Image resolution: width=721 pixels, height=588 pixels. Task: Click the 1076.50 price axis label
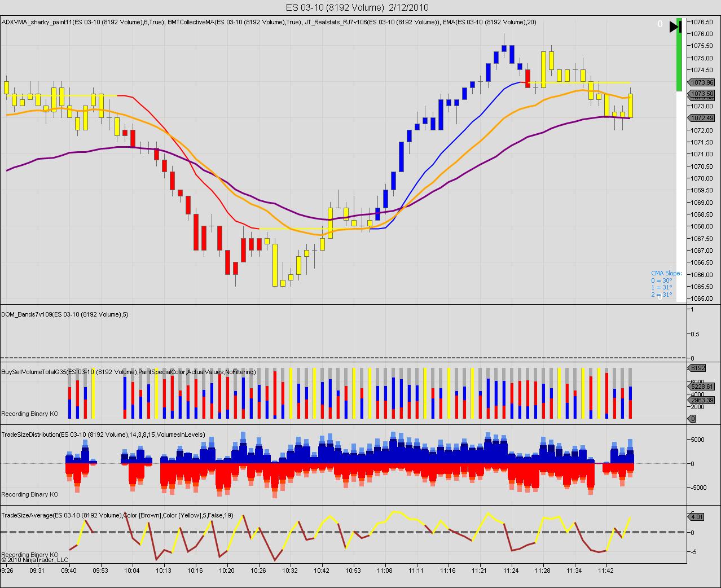701,22
